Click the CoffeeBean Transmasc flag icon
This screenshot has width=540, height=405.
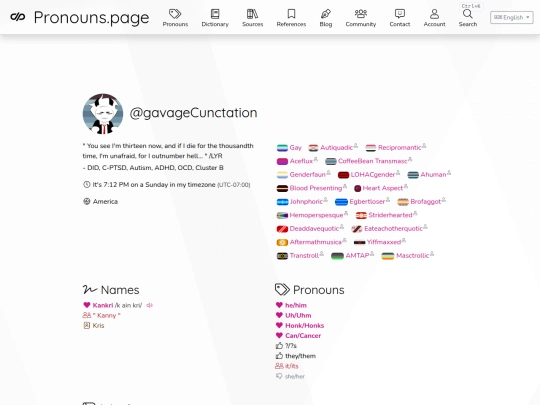tap(331, 162)
